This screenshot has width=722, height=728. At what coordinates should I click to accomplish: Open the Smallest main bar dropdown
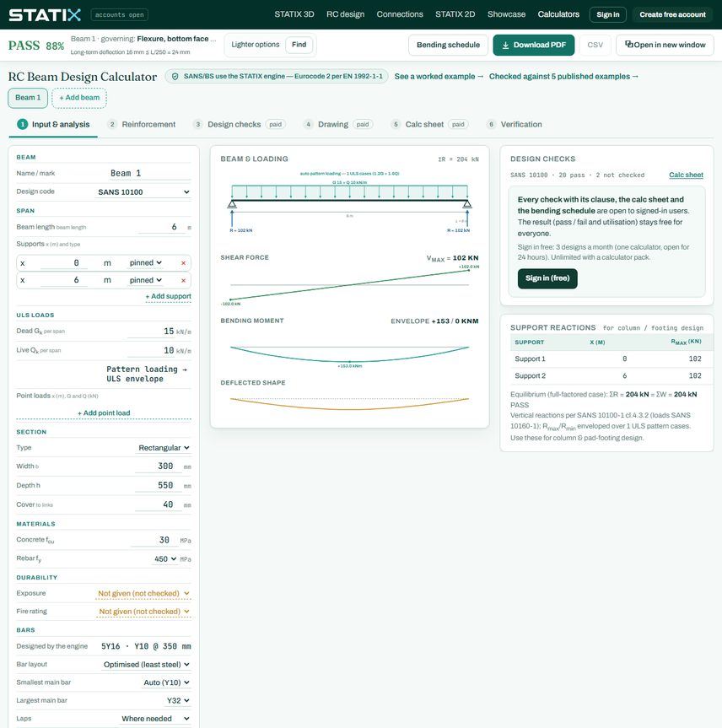[x=166, y=682]
